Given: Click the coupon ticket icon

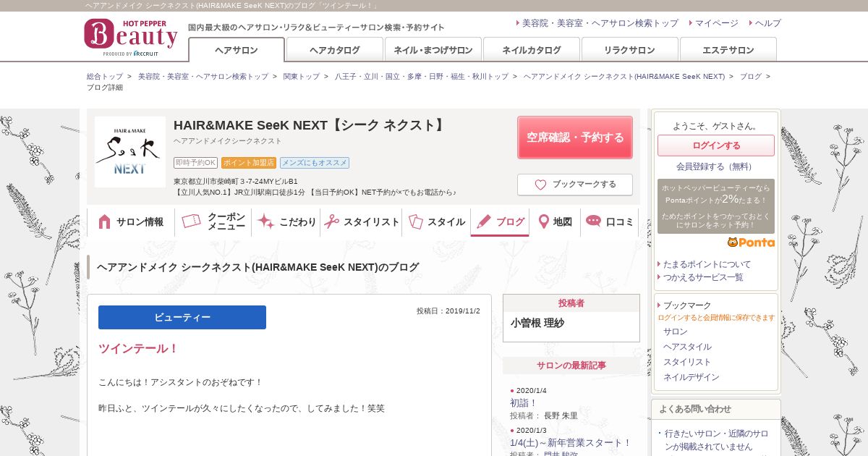Looking at the screenshot, I should (192, 221).
